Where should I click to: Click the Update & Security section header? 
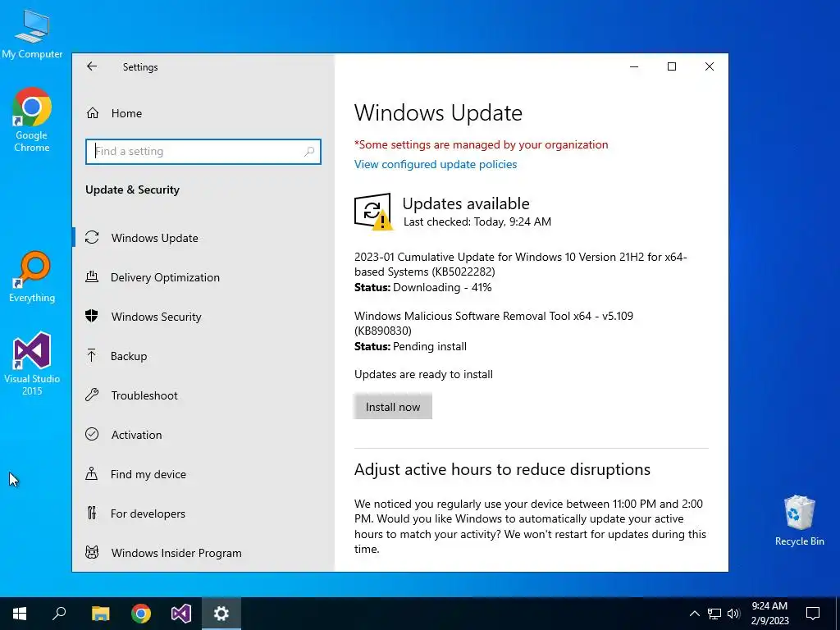[132, 189]
